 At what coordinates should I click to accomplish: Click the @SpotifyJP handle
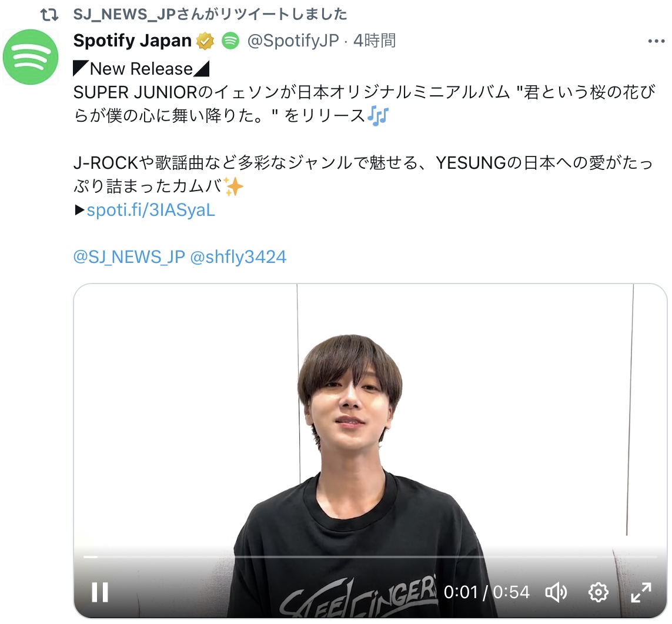293,41
